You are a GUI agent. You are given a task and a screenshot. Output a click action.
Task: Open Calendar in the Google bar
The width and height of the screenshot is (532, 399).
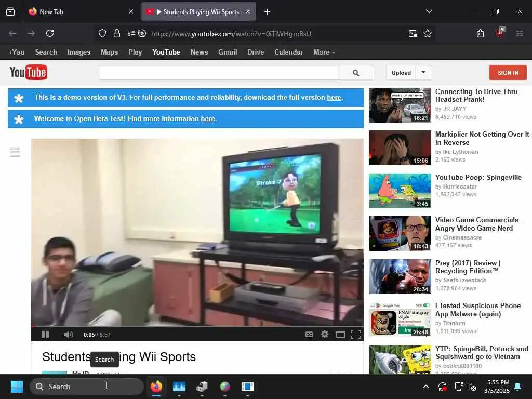289,52
